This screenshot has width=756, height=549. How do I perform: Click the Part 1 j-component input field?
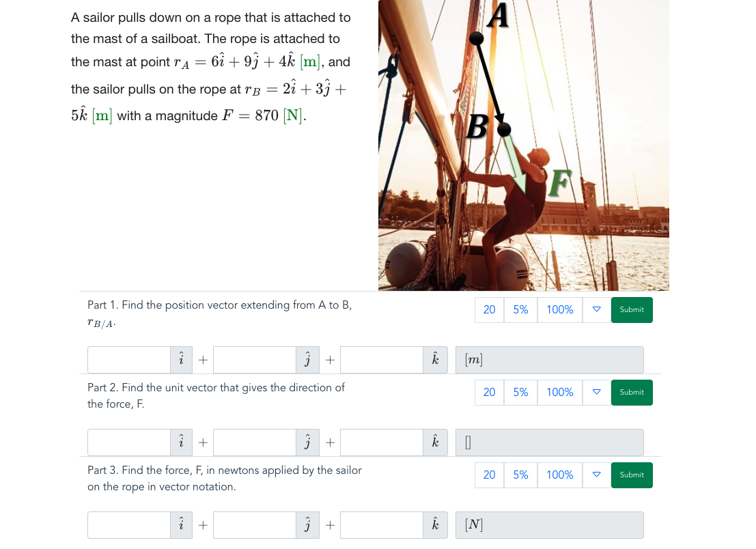pyautogui.click(x=255, y=360)
